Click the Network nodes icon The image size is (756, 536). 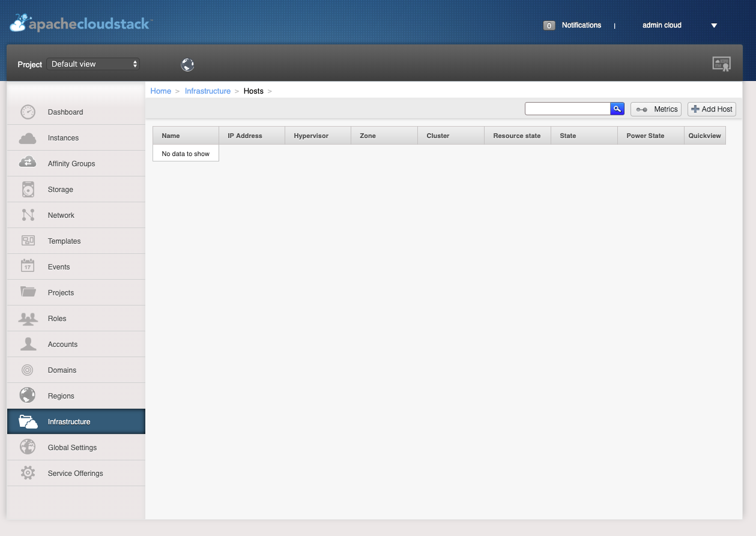(x=28, y=215)
